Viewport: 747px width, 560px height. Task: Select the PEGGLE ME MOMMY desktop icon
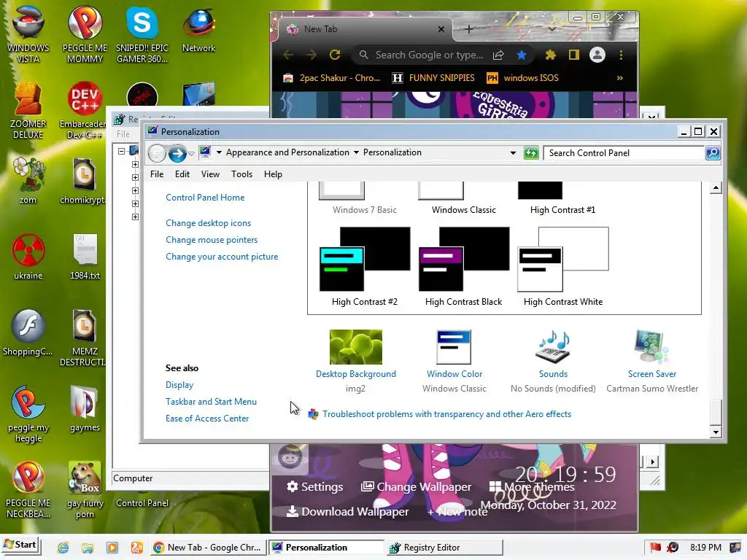pyautogui.click(x=85, y=34)
